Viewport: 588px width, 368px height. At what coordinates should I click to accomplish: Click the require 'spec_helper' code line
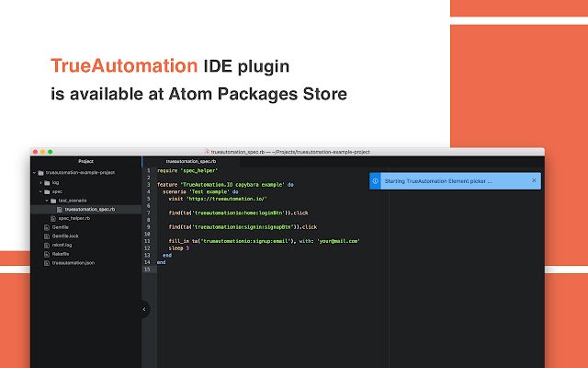pos(187,170)
